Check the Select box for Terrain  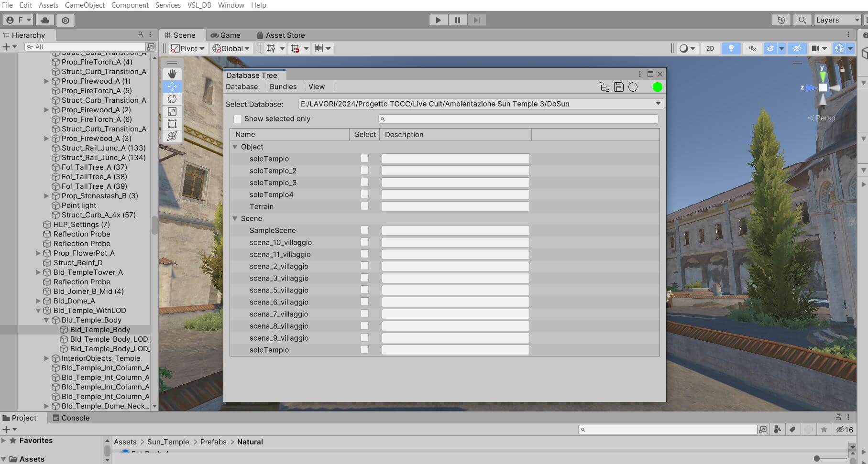coord(364,206)
